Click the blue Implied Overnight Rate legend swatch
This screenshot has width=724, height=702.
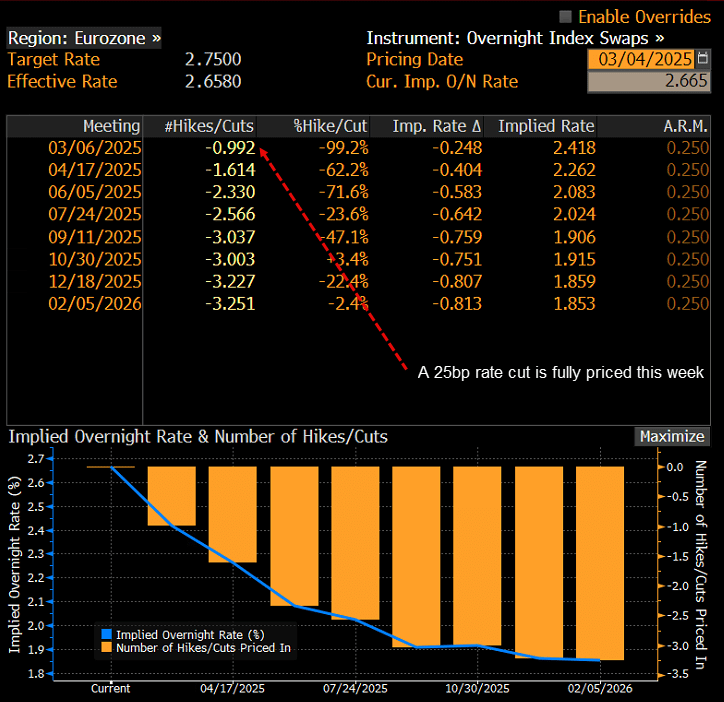click(107, 634)
